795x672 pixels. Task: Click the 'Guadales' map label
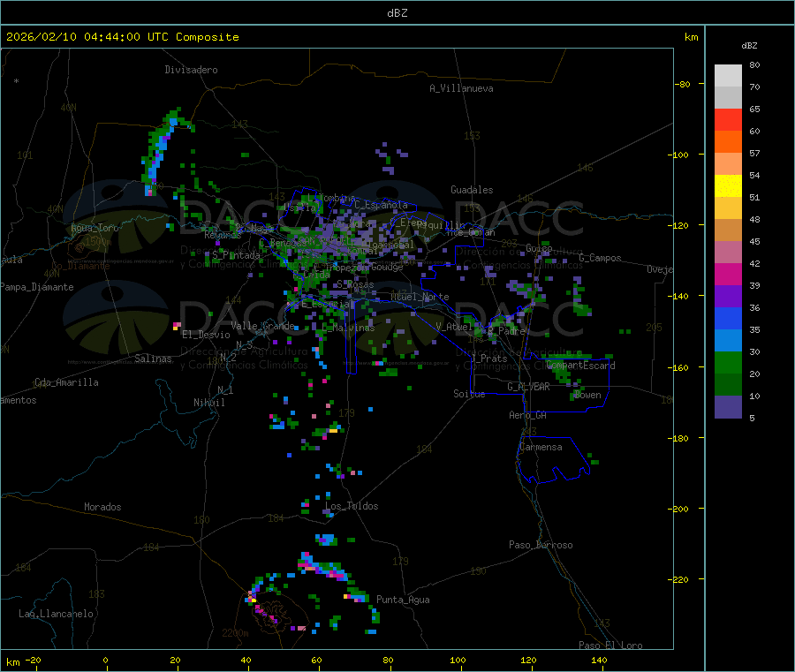(x=472, y=190)
